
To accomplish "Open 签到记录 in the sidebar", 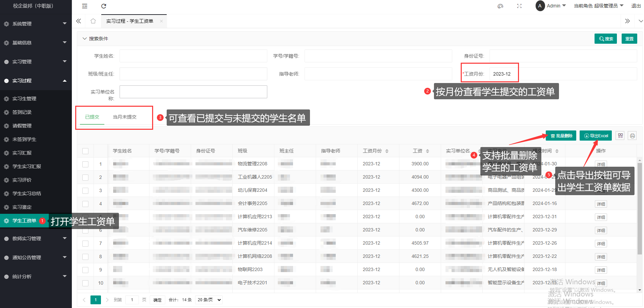I will pyautogui.click(x=22, y=112).
